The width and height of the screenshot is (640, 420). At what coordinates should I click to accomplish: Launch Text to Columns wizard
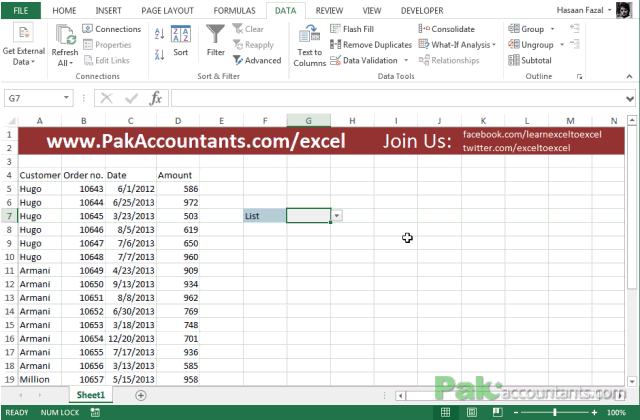point(309,45)
